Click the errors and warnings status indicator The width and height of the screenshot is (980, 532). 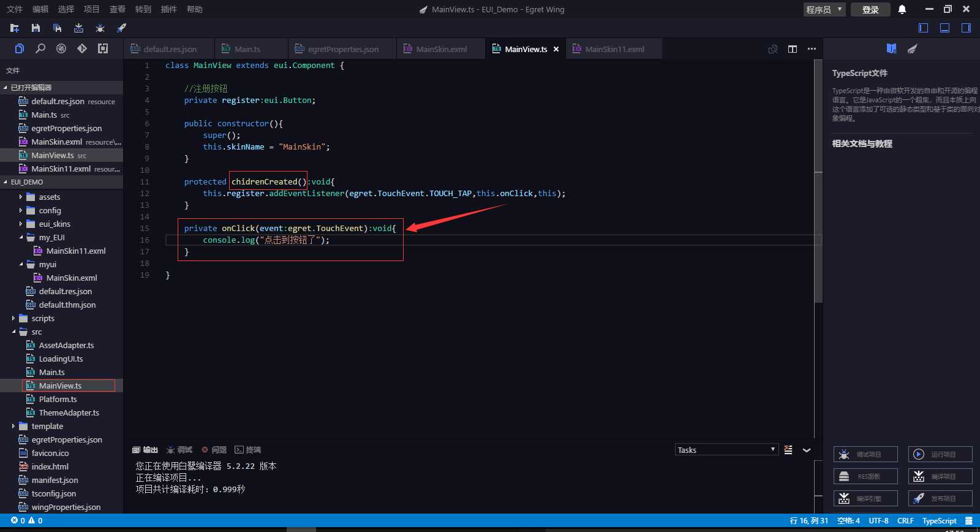pos(27,520)
